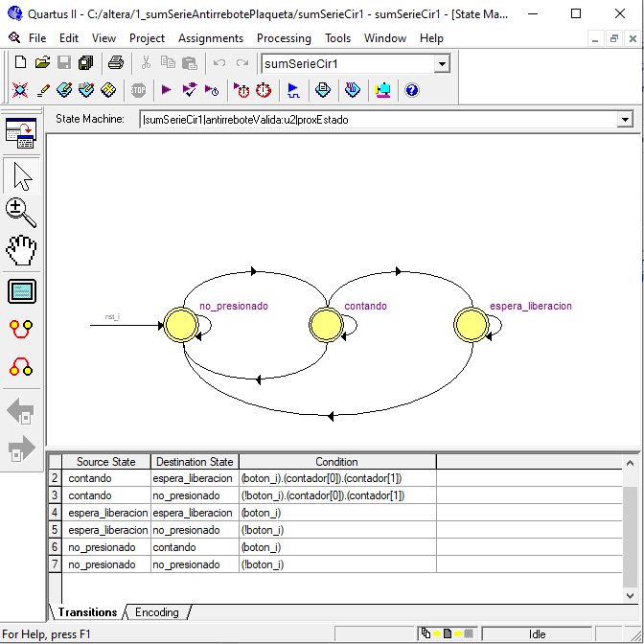Expand the State Machine dropdown
Image resolution: width=644 pixels, height=644 pixels.
coord(625,120)
